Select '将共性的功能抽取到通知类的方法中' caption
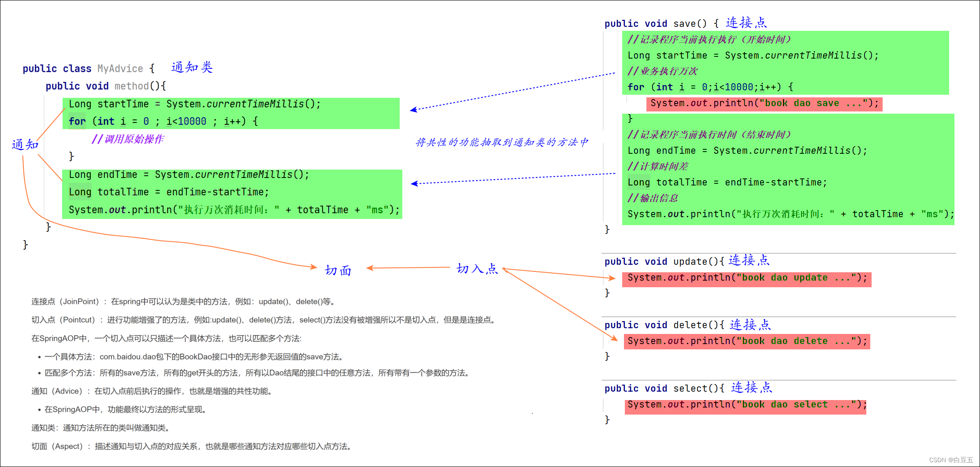Viewport: 980px width, 467px height. click(502, 142)
